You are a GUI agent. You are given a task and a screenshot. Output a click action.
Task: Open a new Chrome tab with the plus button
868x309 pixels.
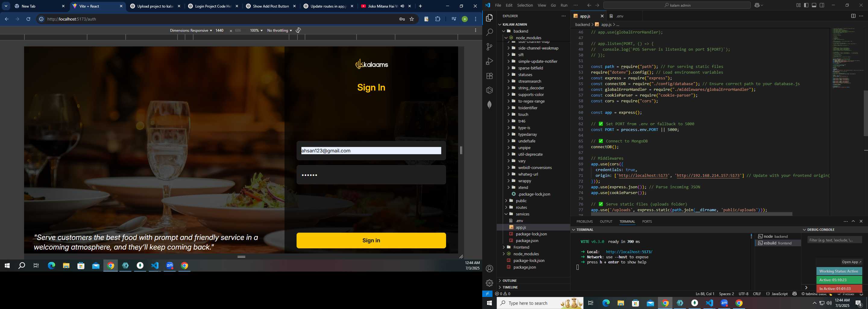[420, 6]
